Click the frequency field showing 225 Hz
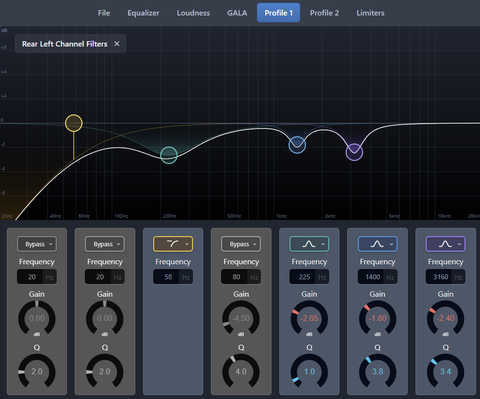The image size is (480, 399). coord(309,277)
